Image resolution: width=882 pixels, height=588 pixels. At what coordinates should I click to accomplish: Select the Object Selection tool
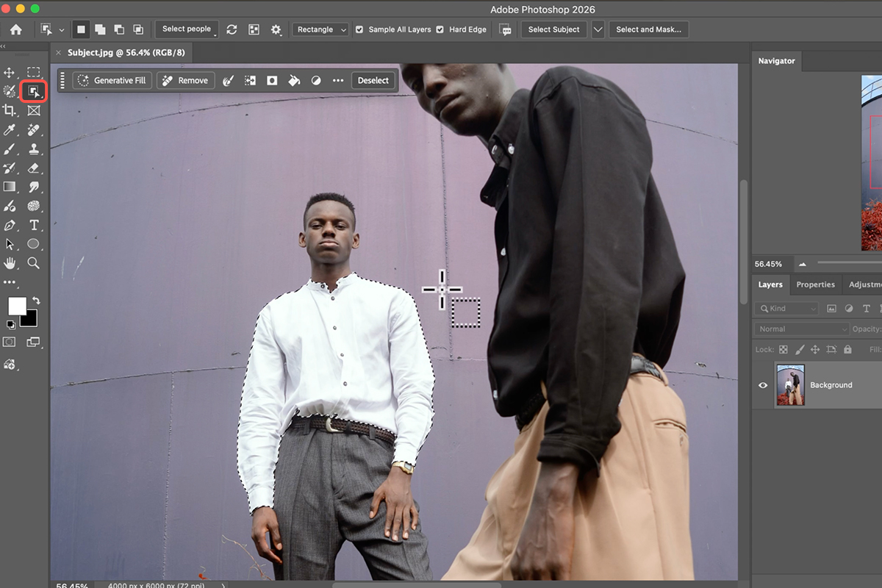[x=33, y=91]
